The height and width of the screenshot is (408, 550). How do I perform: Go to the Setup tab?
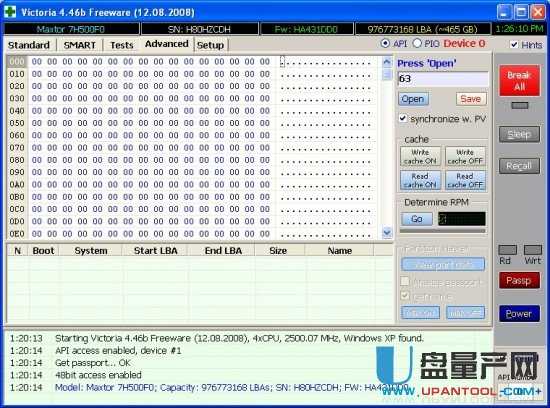point(210,45)
